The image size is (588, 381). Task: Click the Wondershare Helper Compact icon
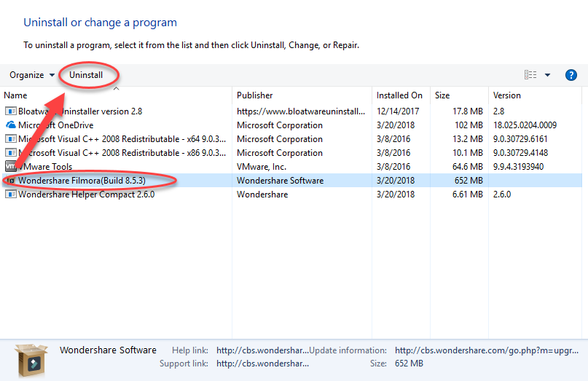click(x=10, y=195)
